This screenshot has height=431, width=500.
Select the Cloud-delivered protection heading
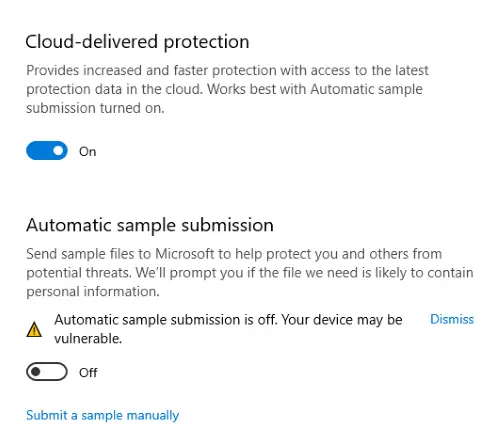[137, 42]
